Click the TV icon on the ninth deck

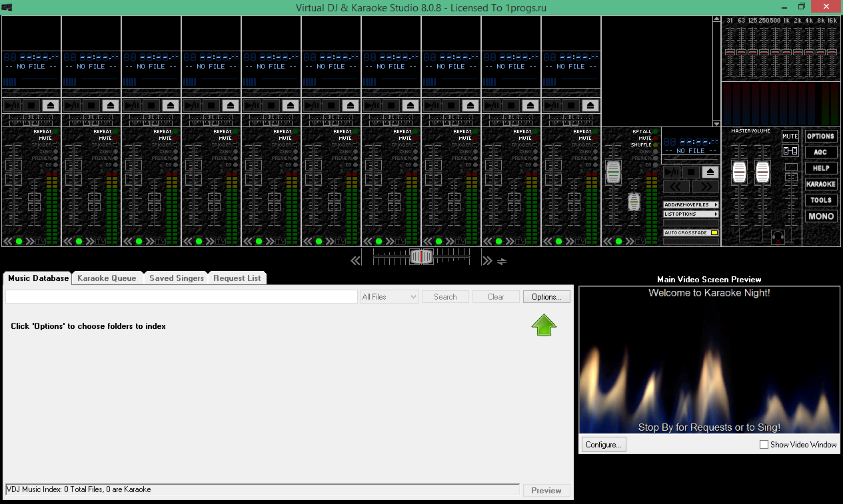(520, 241)
